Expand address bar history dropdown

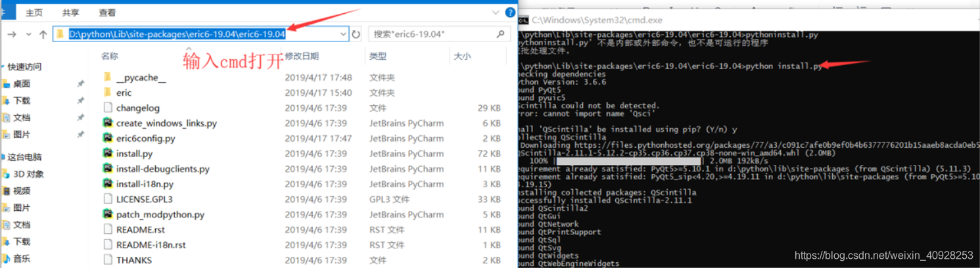(x=343, y=34)
